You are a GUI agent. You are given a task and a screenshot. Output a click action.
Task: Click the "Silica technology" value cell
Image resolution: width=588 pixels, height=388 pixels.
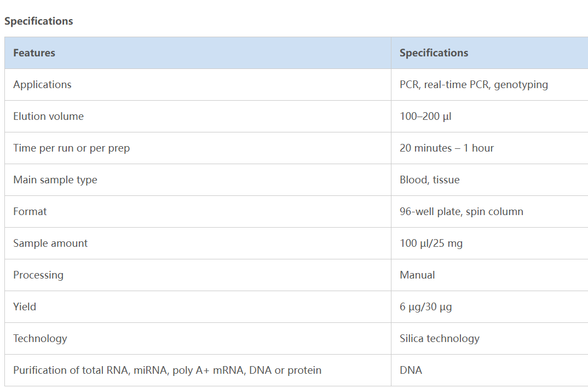tap(439, 339)
